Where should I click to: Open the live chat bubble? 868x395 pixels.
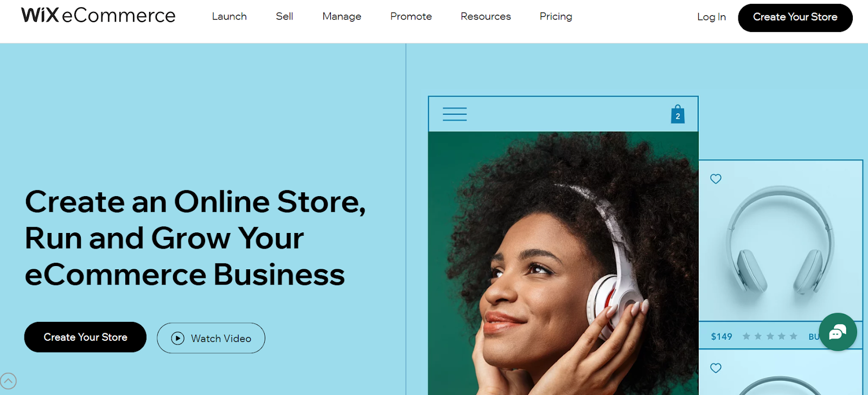pyautogui.click(x=838, y=332)
